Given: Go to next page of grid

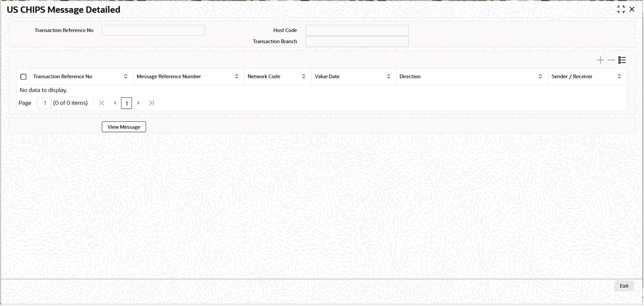Looking at the screenshot, I should click(138, 103).
